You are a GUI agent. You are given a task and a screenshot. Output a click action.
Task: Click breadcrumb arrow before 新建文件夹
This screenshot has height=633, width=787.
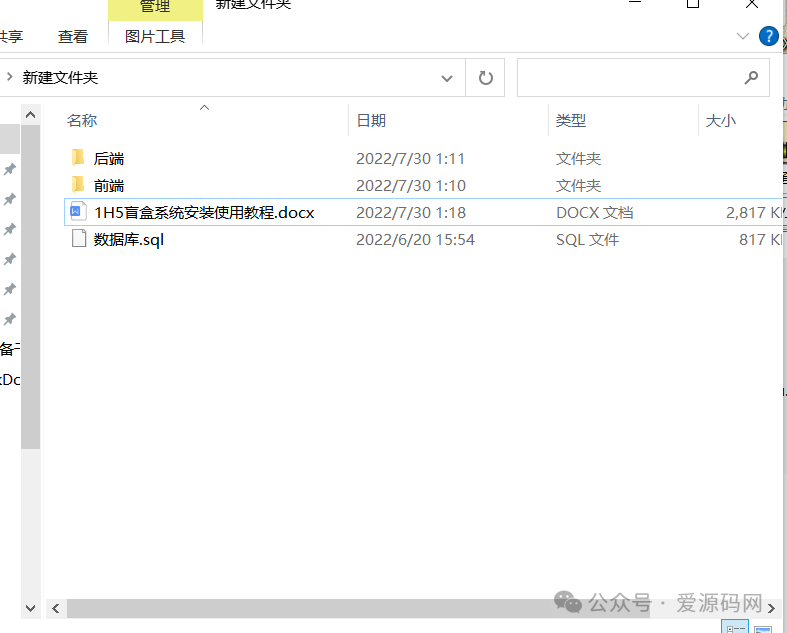[x=9, y=77]
